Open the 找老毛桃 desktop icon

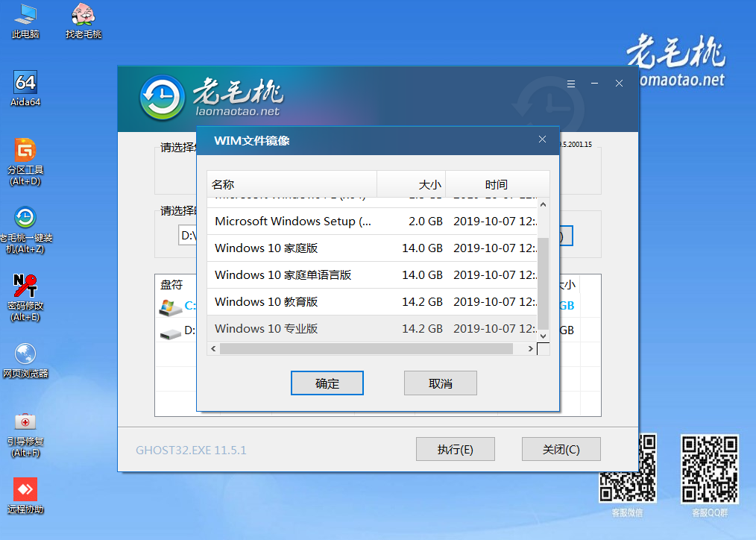pos(84,21)
